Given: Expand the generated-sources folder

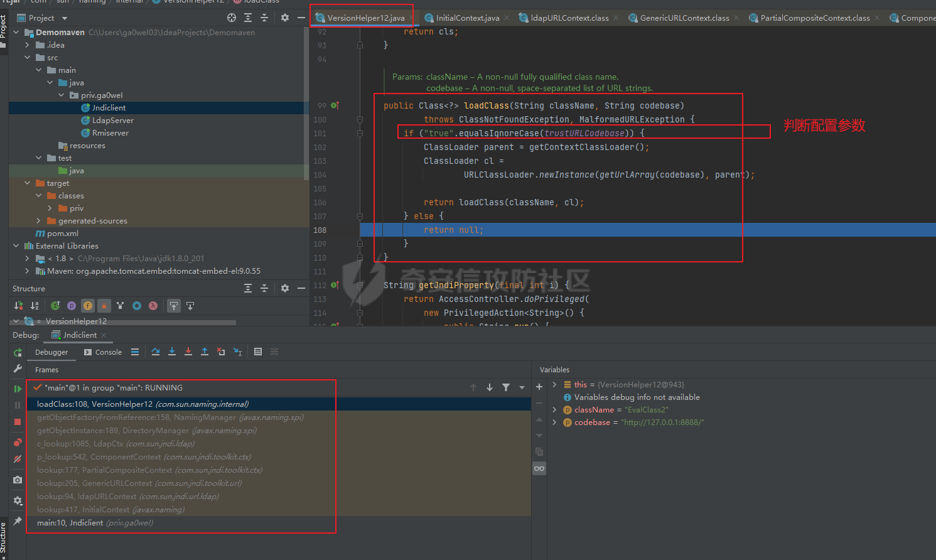Looking at the screenshot, I should pos(38,220).
